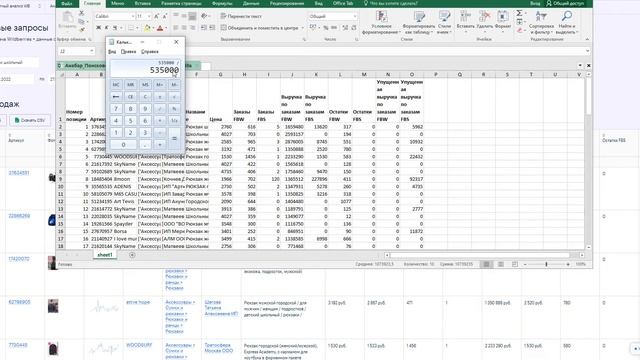Click Скачать CSV button in browser page
This screenshot has width=640, height=360.
click(30, 120)
